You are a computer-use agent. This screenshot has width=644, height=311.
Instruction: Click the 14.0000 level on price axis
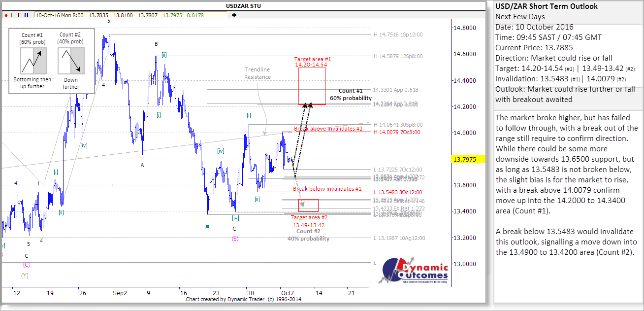click(465, 133)
